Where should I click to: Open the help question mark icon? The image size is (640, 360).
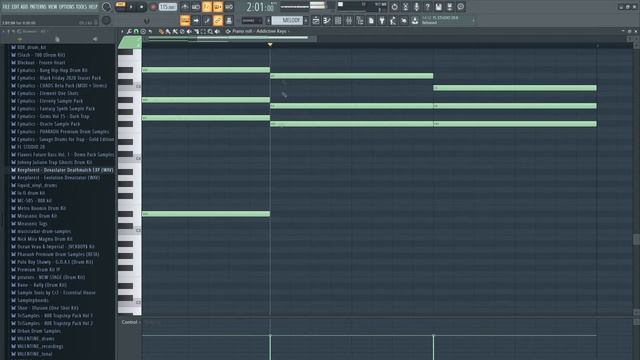pos(427,7)
